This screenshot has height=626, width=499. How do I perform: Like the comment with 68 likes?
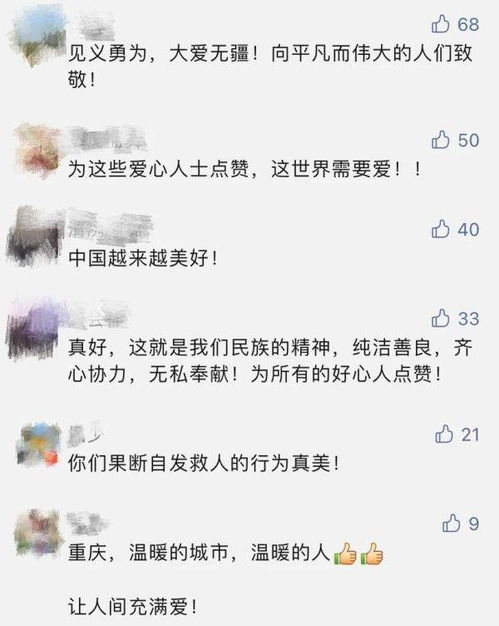click(440, 24)
